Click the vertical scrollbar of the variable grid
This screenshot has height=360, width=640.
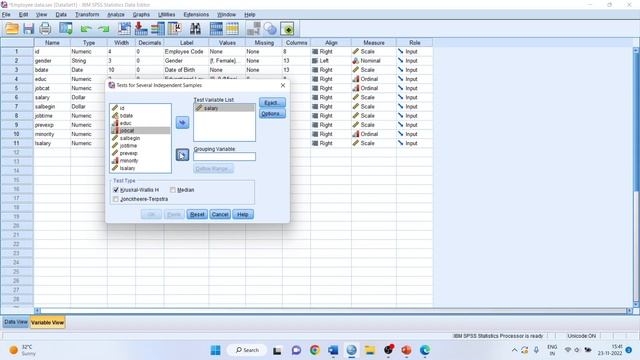click(636, 177)
